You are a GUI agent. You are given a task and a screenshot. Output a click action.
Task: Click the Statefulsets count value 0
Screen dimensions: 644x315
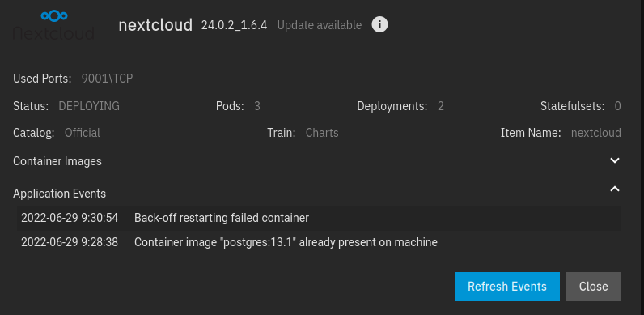tap(618, 106)
